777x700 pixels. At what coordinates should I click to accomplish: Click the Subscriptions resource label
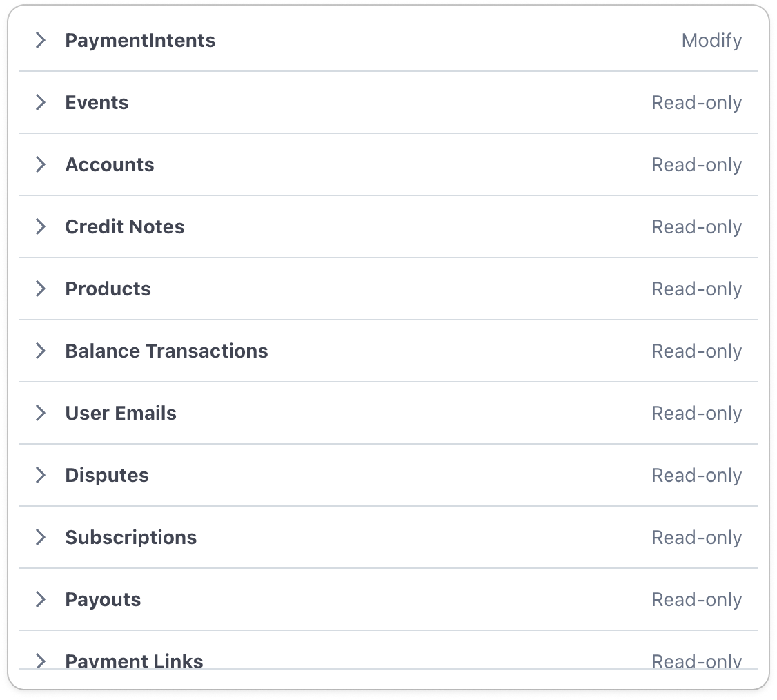pos(130,537)
